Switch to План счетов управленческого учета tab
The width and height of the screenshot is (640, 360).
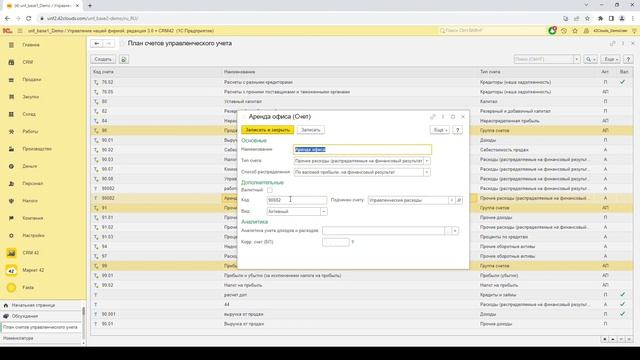pyautogui.click(x=40, y=327)
